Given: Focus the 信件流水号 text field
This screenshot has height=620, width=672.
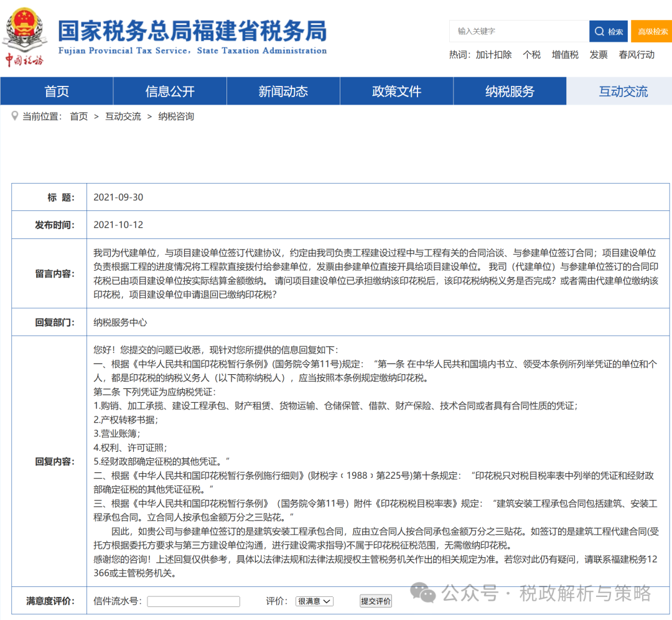Looking at the screenshot, I should [x=194, y=601].
